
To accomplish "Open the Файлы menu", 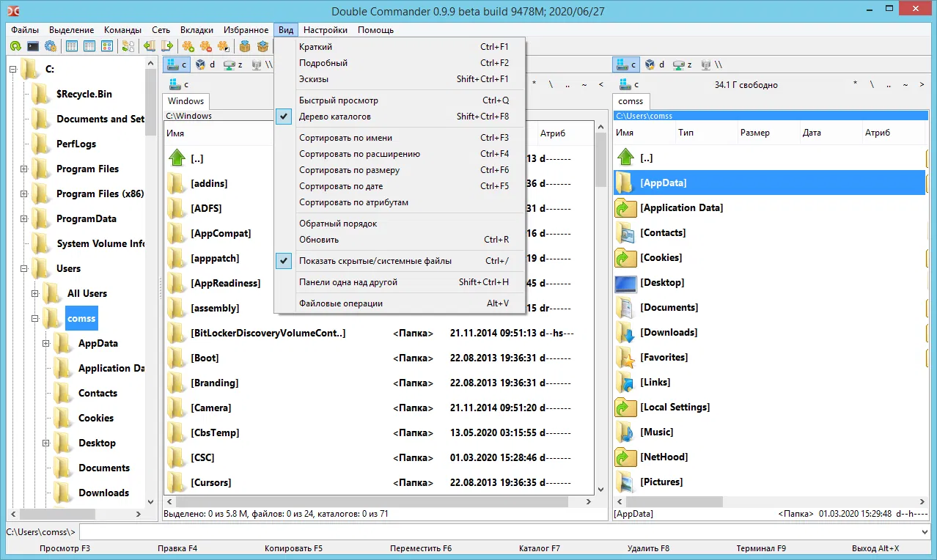I will [x=25, y=30].
